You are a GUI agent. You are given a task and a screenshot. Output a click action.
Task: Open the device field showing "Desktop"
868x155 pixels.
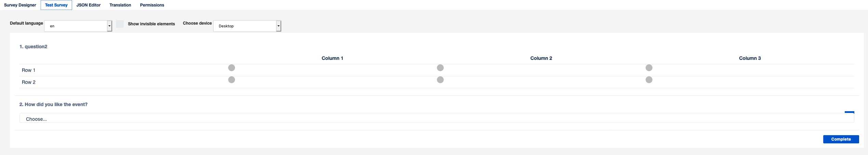click(245, 26)
